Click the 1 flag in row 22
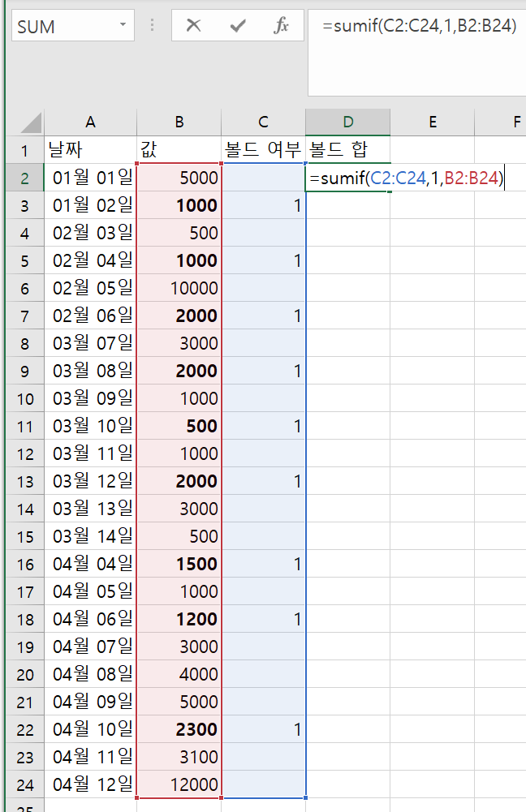The image size is (526, 812). tap(263, 729)
